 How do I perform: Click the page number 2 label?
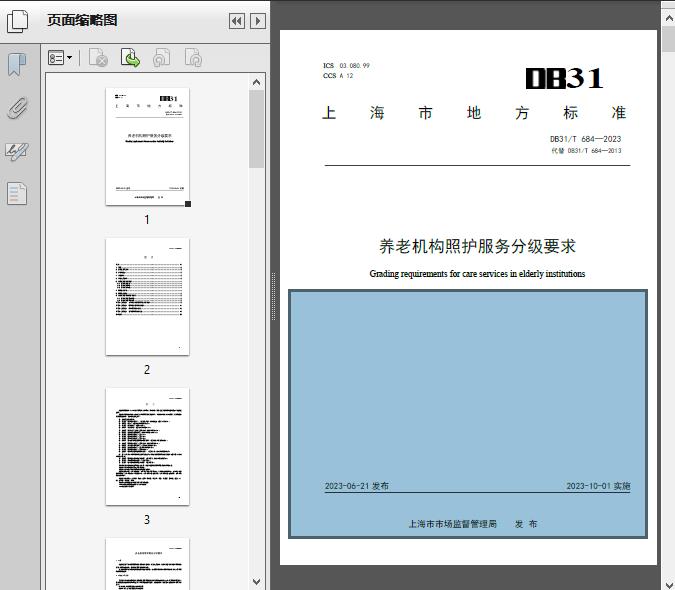(147, 370)
